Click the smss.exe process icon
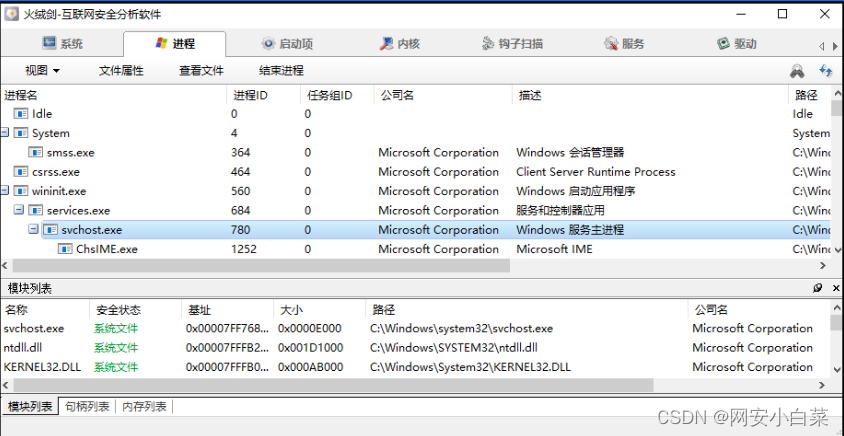This screenshot has width=844, height=436. pos(36,152)
